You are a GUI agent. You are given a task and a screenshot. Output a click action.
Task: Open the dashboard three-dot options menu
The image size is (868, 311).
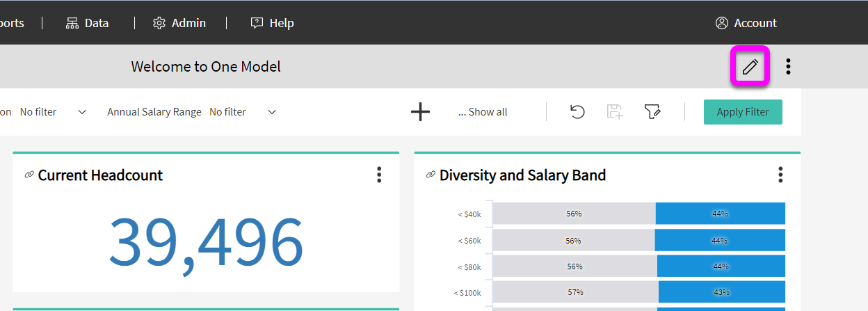pyautogui.click(x=788, y=67)
